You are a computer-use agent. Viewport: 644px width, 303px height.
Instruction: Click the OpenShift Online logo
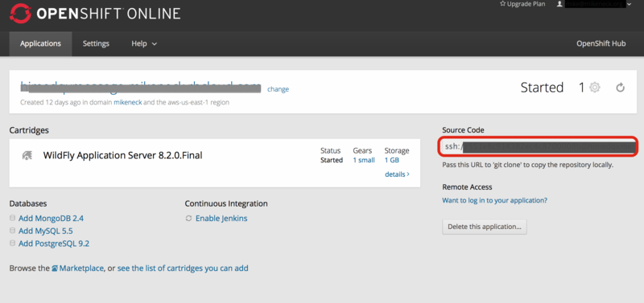pyautogui.click(x=95, y=14)
